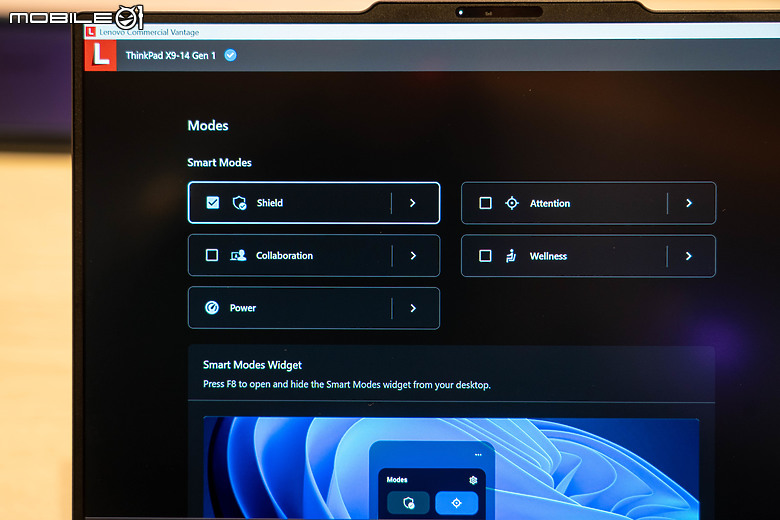Click the Attention mode crosshair icon
The width and height of the screenshot is (780, 520).
click(512, 203)
